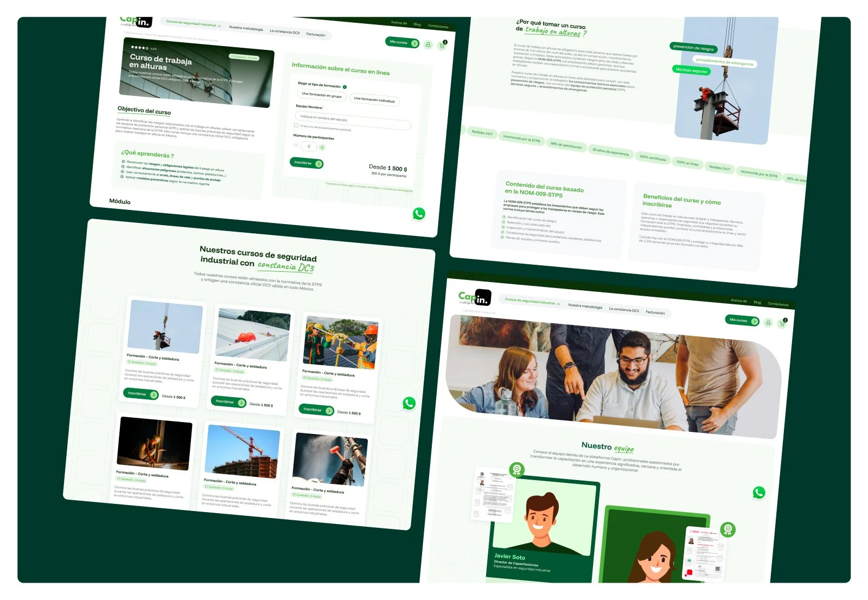Click the 100% certificada chip

point(653,158)
